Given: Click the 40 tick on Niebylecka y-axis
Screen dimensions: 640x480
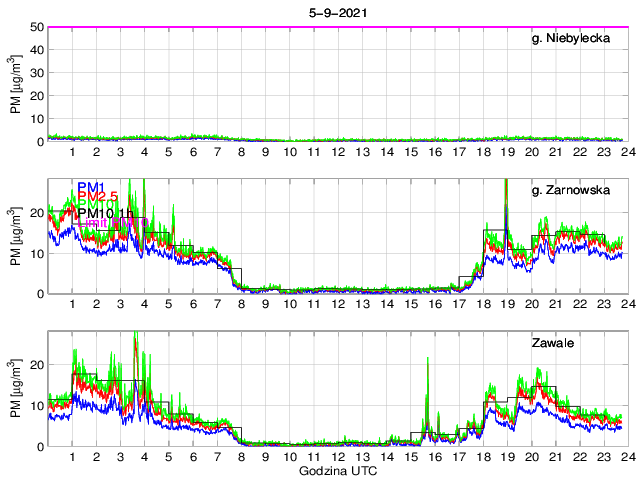Looking at the screenshot, I should pos(37,50).
